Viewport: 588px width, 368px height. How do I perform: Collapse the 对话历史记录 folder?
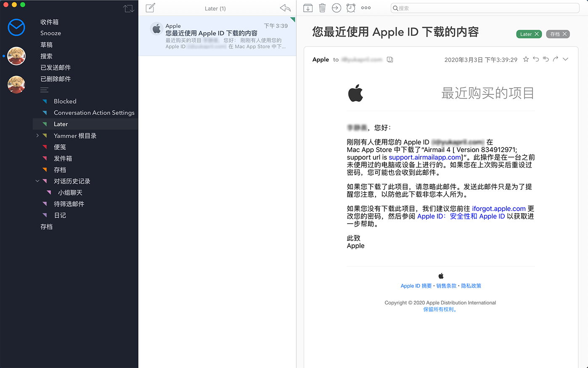tap(37, 181)
